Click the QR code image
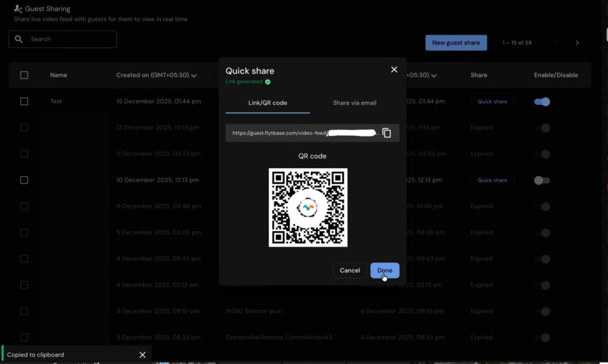The image size is (608, 364). point(308,207)
